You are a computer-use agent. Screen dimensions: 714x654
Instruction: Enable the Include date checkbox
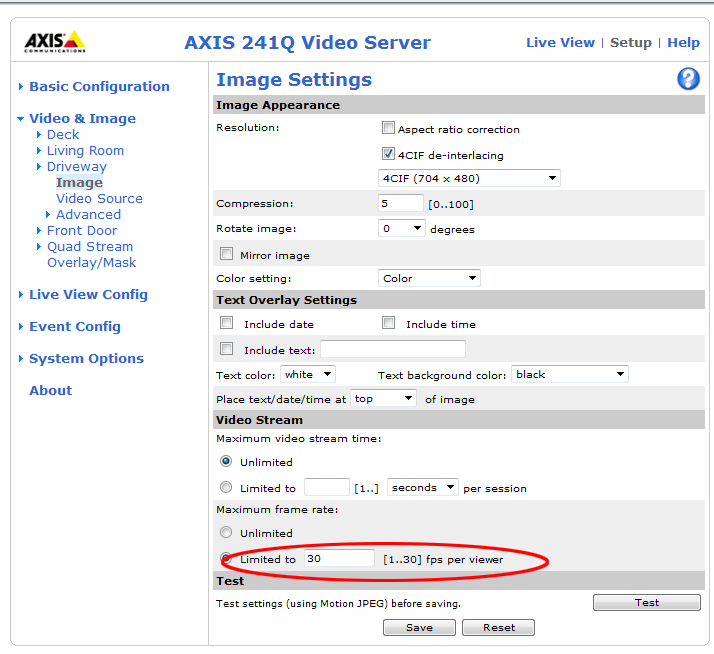[x=226, y=323]
